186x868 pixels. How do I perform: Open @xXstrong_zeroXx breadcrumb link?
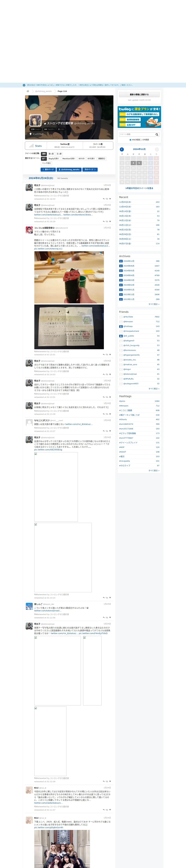44,91
